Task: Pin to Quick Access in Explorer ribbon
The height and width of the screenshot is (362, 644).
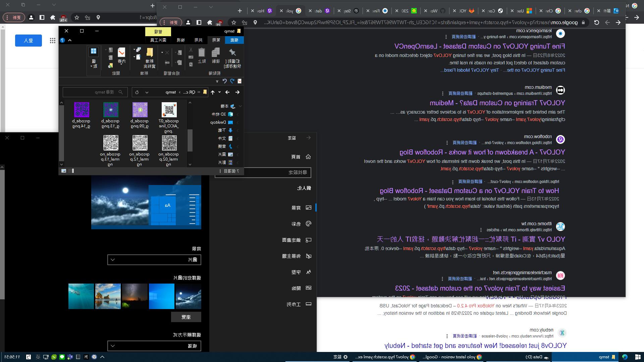Action: (232, 57)
